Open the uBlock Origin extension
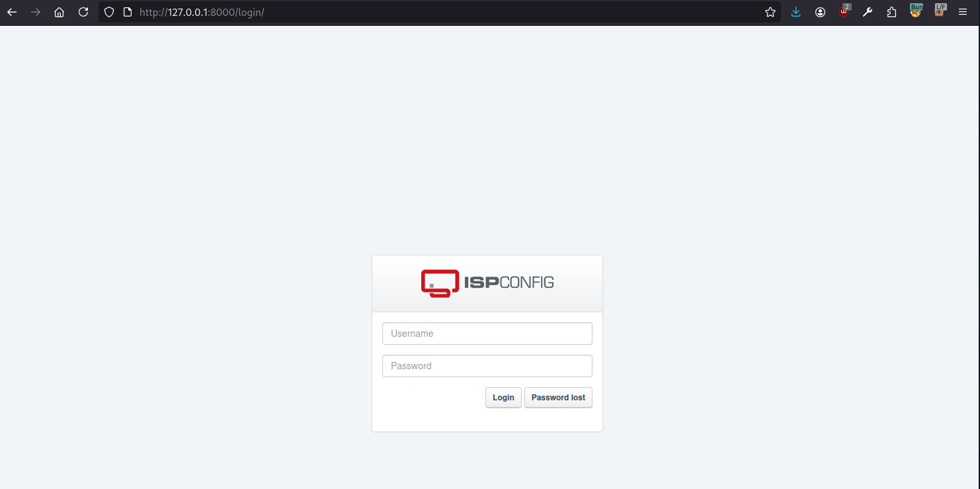 [x=844, y=12]
